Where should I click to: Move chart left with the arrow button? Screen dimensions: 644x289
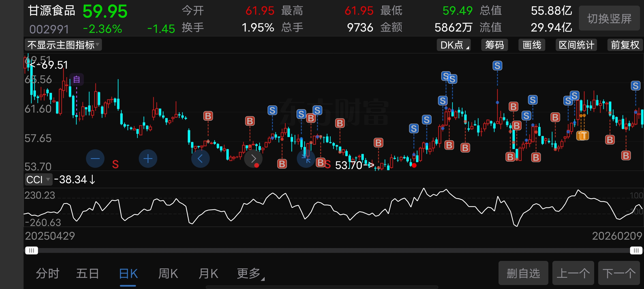click(200, 159)
